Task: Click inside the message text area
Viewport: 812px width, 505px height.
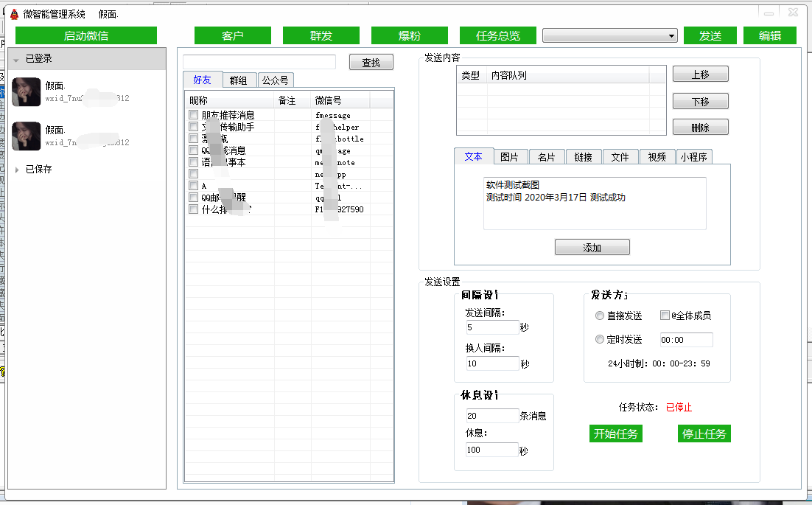Action: 595,203
